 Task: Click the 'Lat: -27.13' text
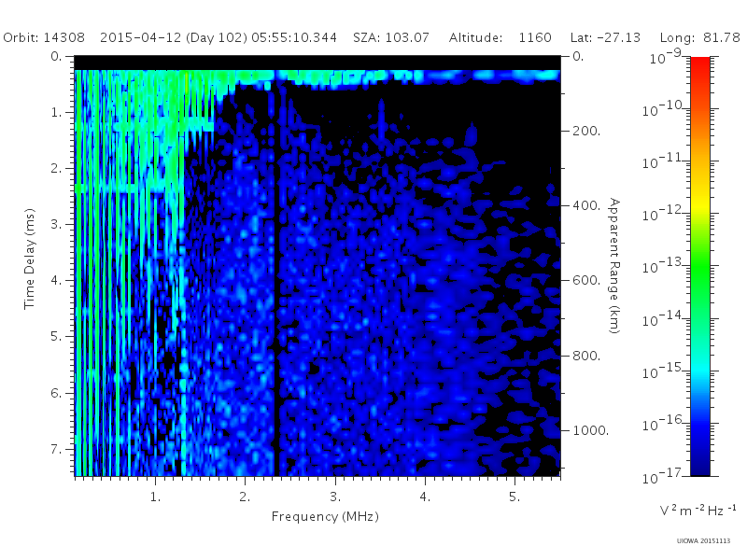[x=605, y=37]
